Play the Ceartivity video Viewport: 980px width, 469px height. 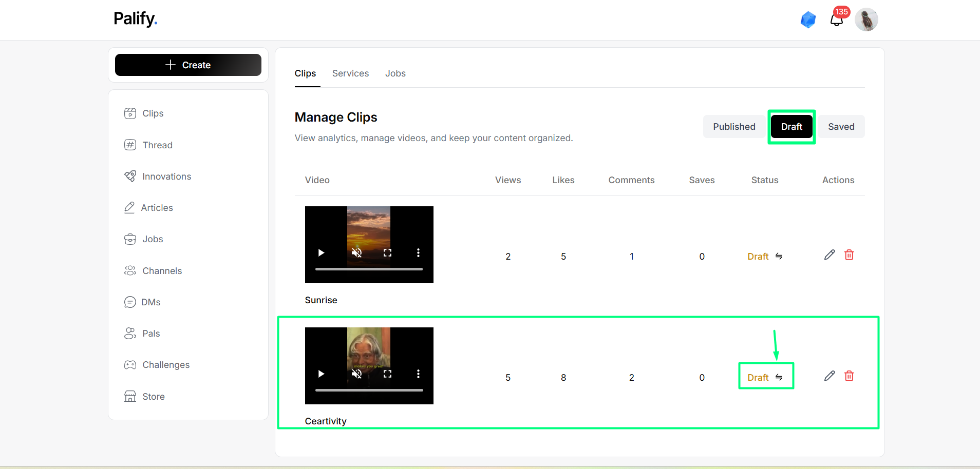(x=321, y=374)
